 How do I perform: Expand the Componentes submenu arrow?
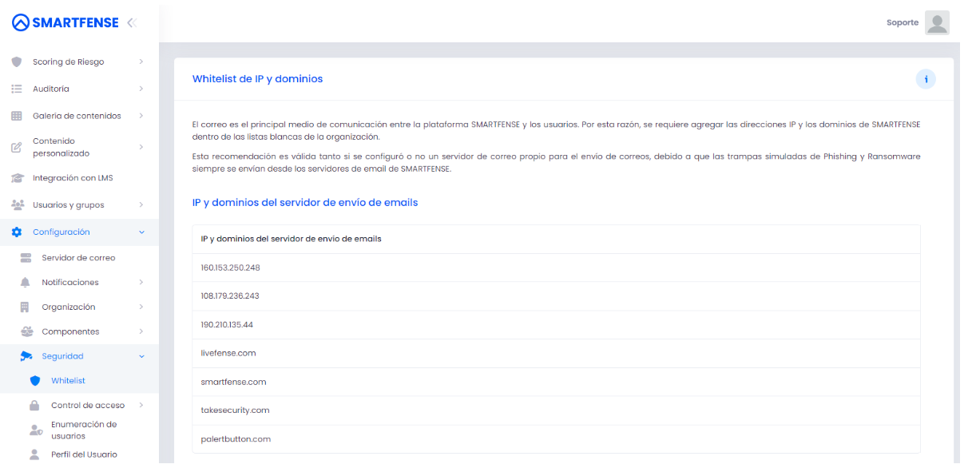141,331
